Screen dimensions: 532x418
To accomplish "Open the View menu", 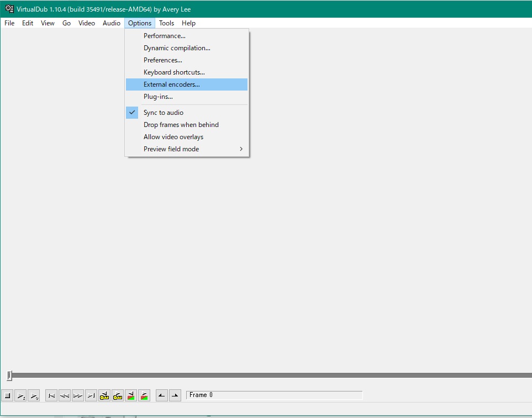I will coord(48,23).
